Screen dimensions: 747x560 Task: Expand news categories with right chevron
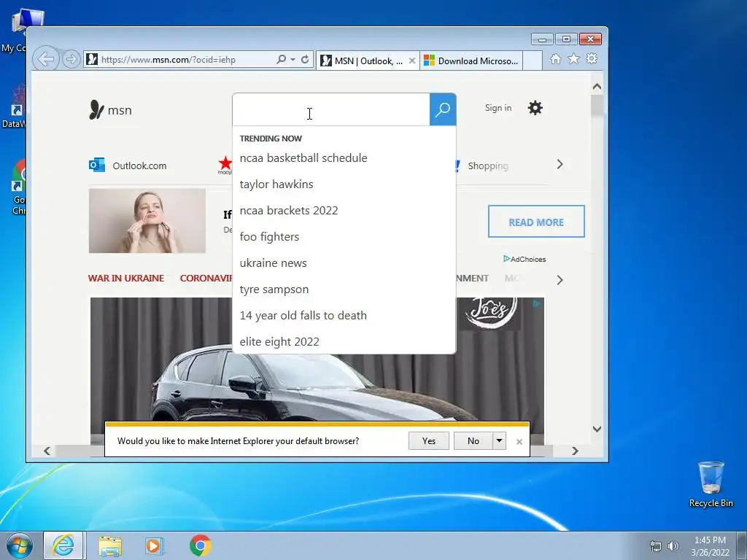pos(560,280)
